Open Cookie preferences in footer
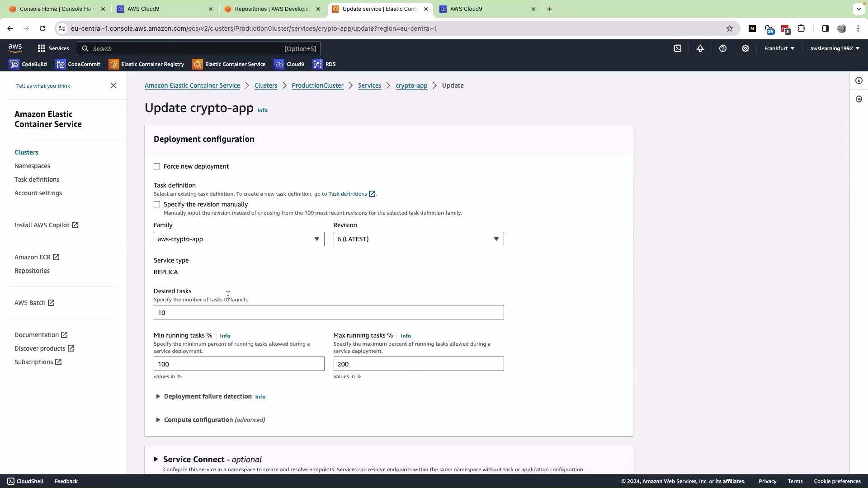The image size is (868, 488). click(x=837, y=481)
